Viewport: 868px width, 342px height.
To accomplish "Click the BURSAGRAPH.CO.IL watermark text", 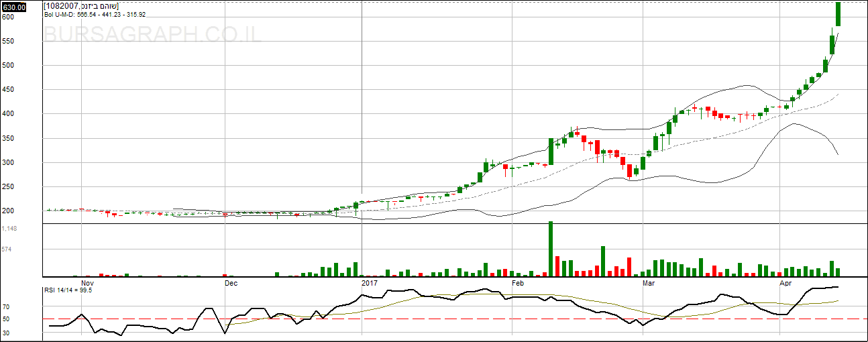I will pos(152,34).
